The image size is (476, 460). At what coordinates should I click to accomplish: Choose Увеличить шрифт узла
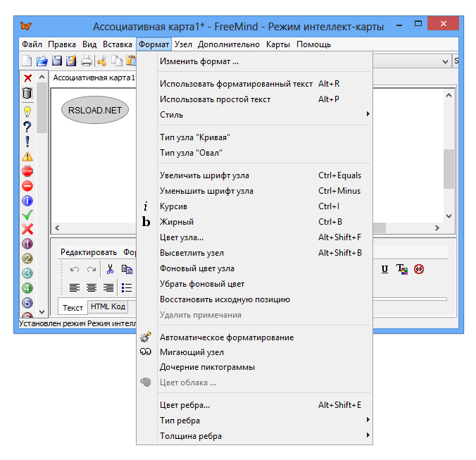pos(254,175)
